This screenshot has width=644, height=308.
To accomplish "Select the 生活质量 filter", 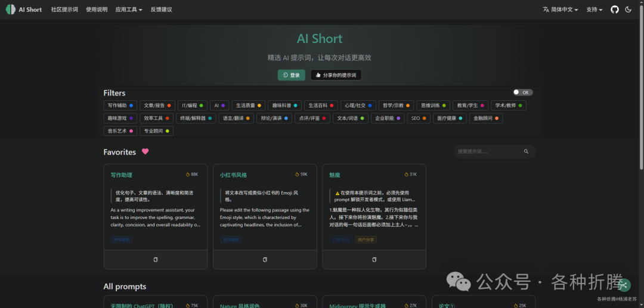I will 249,105.
